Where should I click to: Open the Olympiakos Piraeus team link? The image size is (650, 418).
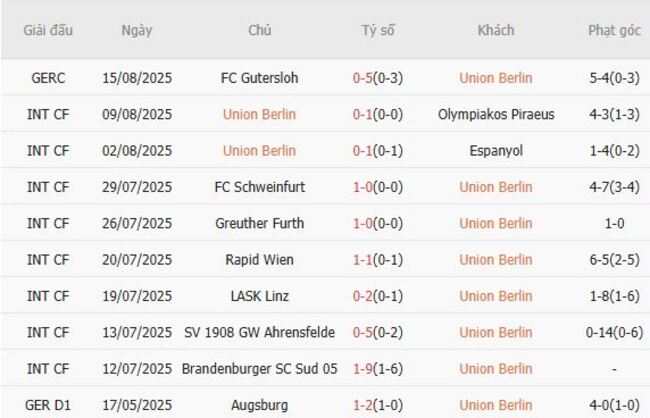[x=496, y=114]
